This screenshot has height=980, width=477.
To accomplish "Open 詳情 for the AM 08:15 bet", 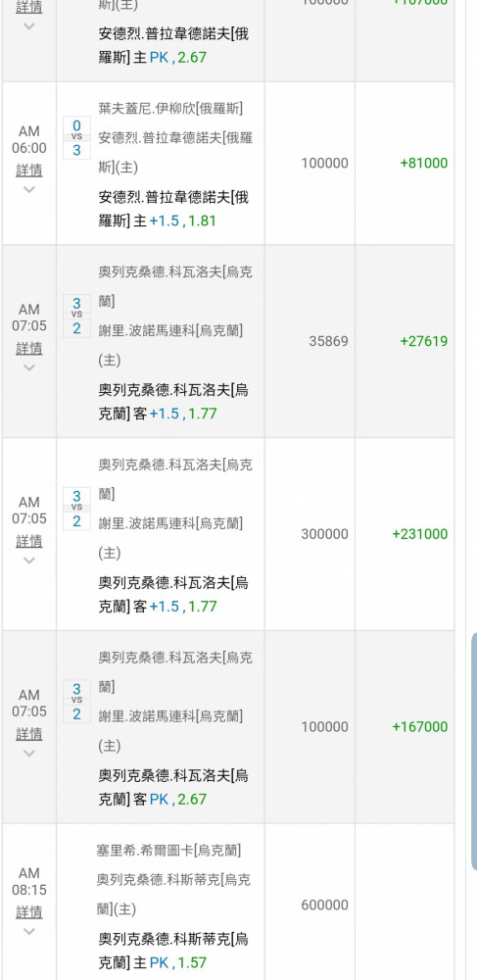I will 28,911.
